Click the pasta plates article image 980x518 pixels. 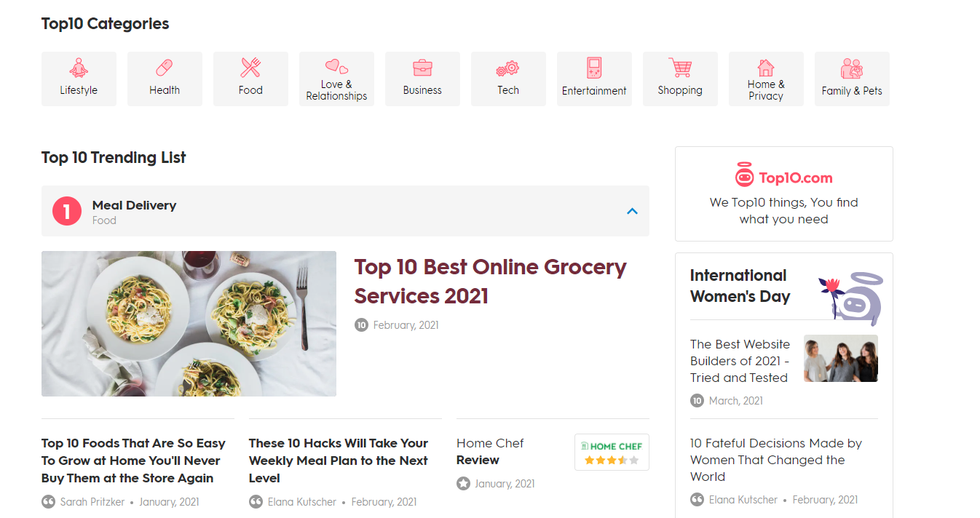coord(189,324)
